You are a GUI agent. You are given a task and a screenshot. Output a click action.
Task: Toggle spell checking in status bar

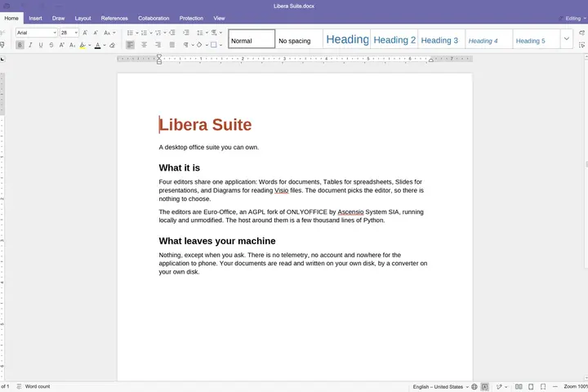(485, 387)
